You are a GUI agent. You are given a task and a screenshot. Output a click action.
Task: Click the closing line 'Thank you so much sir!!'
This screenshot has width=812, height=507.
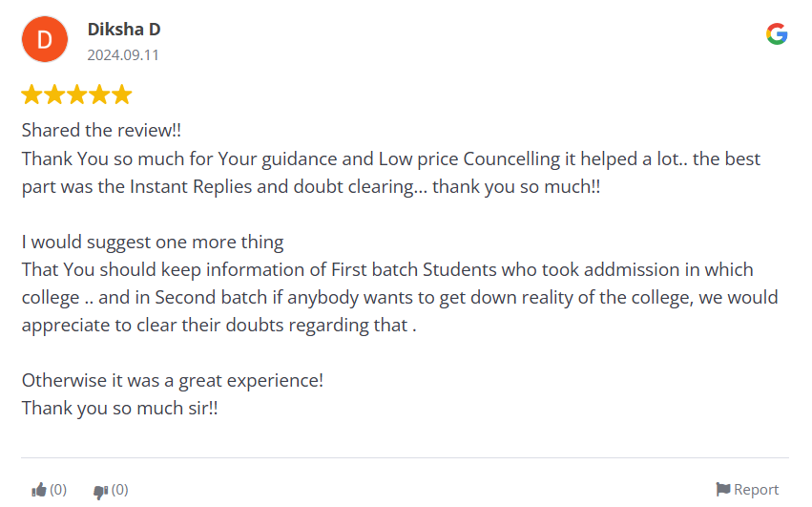tap(119, 408)
